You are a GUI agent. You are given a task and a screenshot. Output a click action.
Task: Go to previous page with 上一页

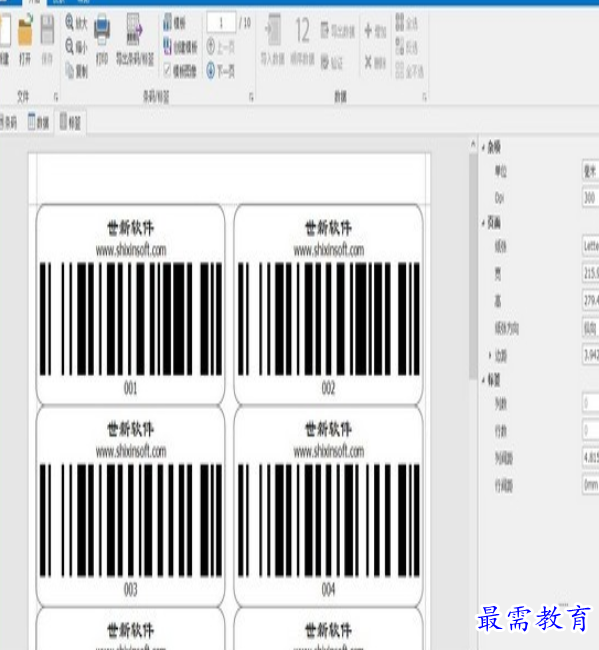click(221, 47)
